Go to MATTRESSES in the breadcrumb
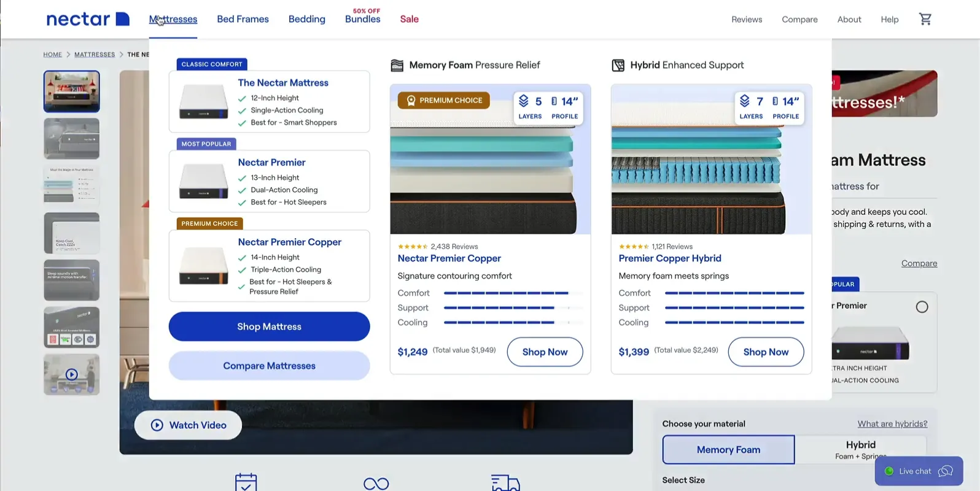The height and width of the screenshot is (491, 980). click(95, 55)
